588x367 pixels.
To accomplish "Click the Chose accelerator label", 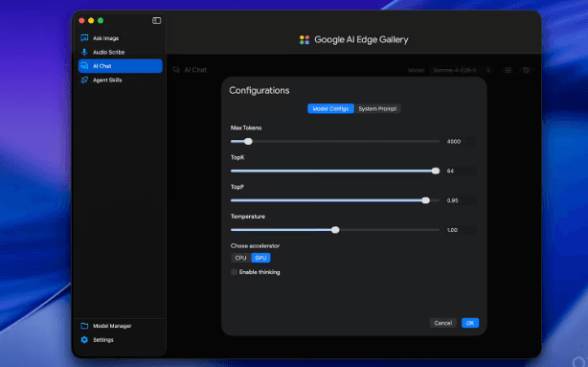I will (255, 246).
